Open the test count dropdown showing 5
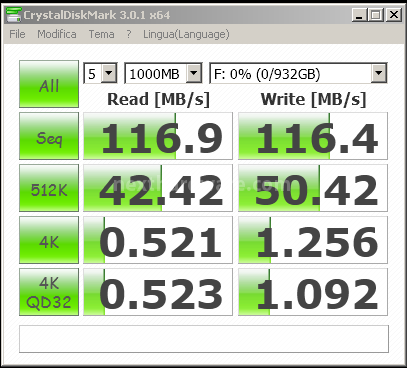The height and width of the screenshot is (368, 407). tap(100, 73)
